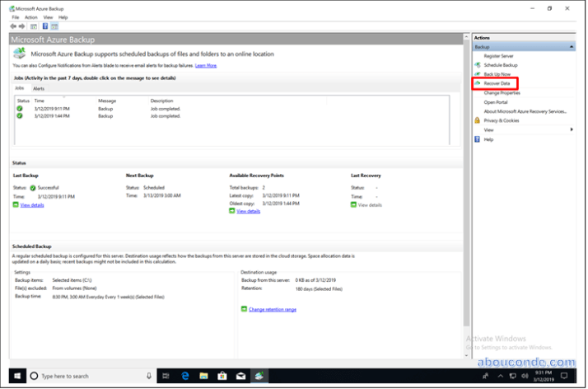This screenshot has height=389, width=588.
Task: Click the Help question mark icon in Actions
Action: tap(478, 139)
